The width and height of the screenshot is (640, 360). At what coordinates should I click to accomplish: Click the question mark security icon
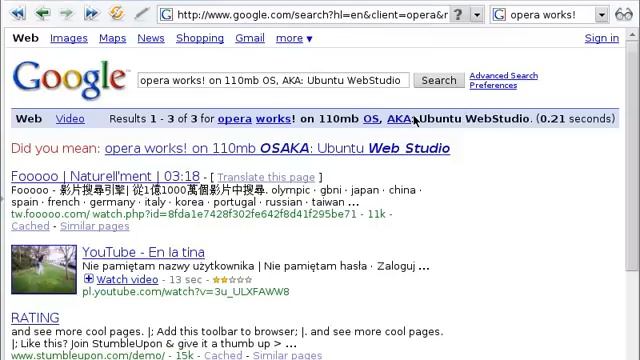pyautogui.click(x=458, y=15)
